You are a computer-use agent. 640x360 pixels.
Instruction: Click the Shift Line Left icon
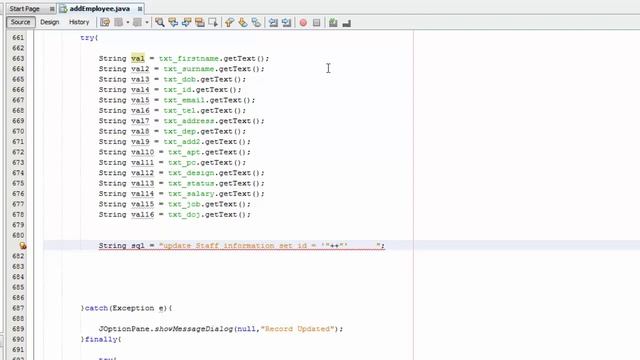coord(273,22)
